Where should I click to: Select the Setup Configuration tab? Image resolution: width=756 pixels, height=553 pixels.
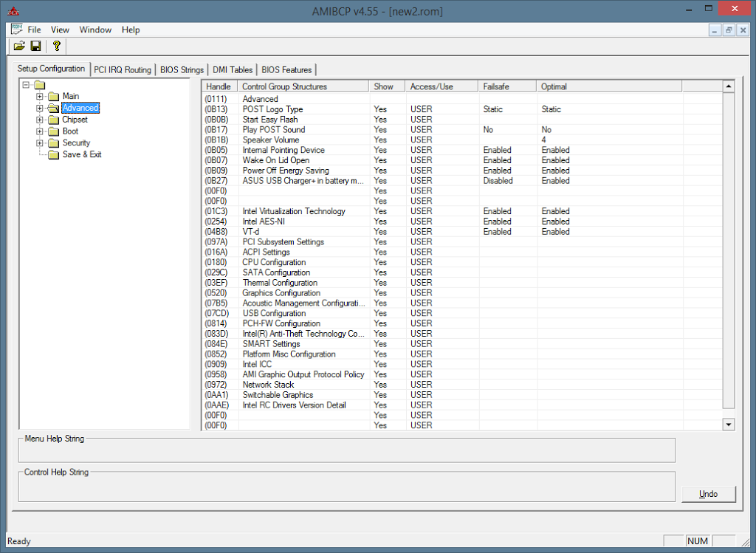(x=51, y=69)
